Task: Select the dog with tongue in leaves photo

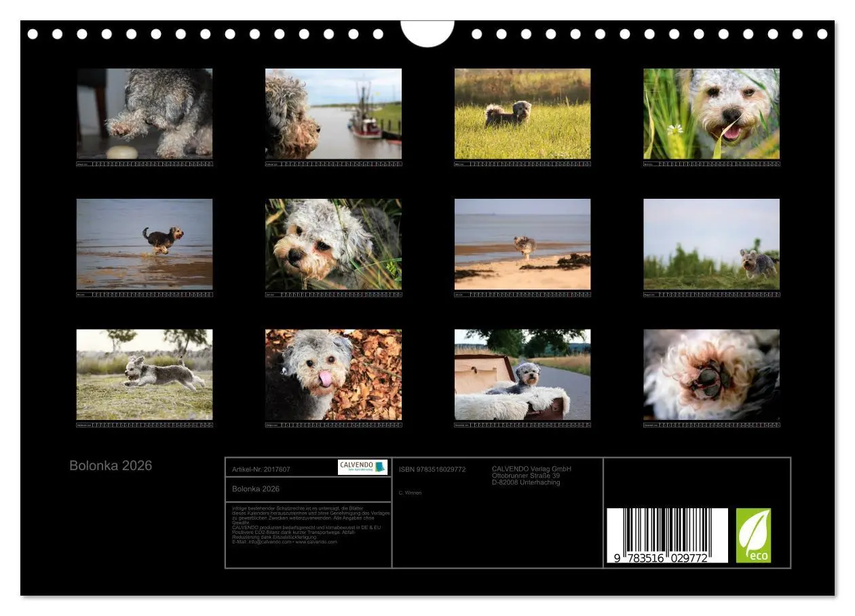Action: click(x=333, y=374)
